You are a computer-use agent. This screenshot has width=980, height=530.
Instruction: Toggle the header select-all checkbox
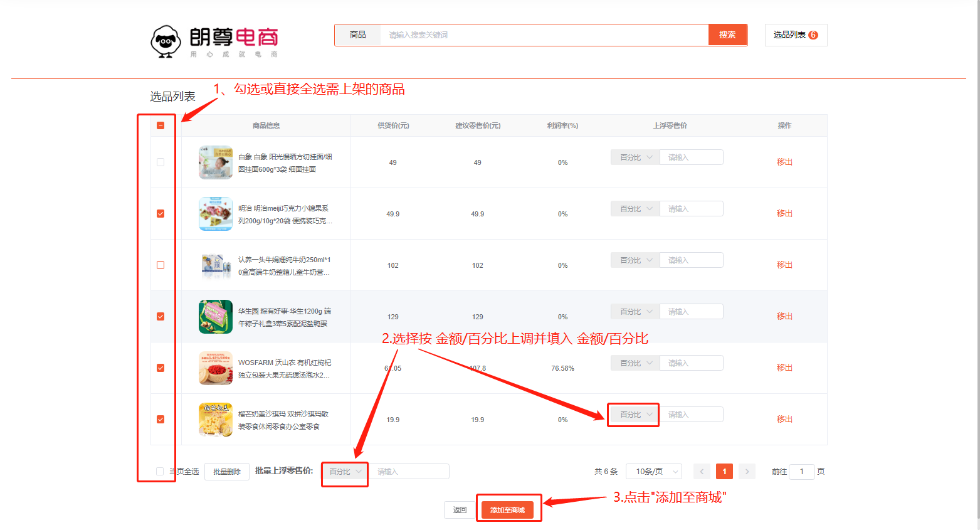161,125
